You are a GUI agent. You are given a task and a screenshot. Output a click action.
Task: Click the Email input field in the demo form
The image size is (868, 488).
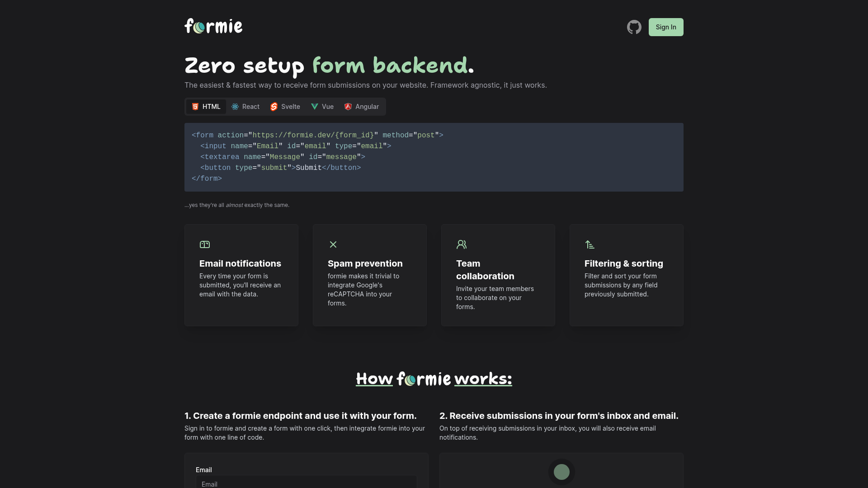coord(307,482)
